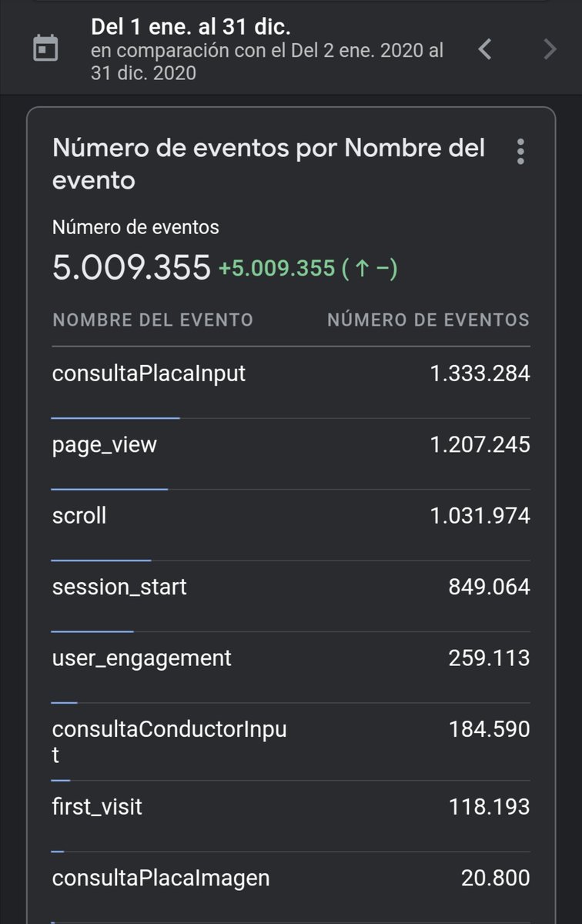
Task: Select the value 1.333.284
Action: click(480, 374)
